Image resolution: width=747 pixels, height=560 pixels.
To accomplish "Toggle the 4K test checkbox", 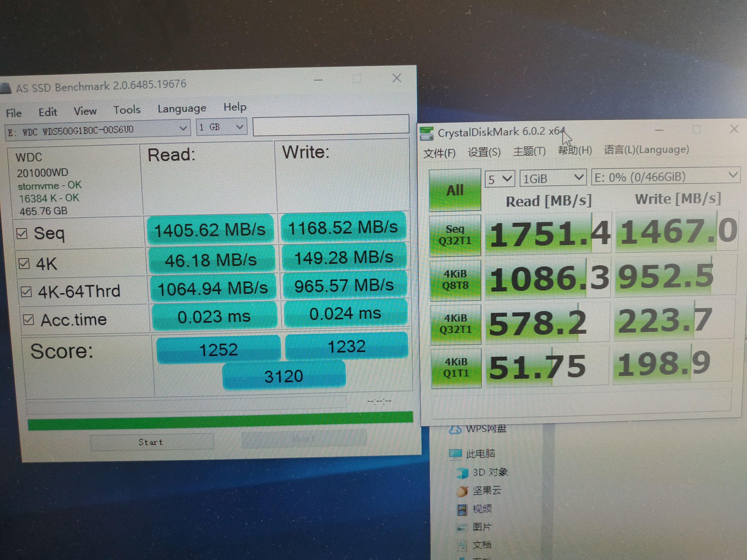I will tap(24, 264).
